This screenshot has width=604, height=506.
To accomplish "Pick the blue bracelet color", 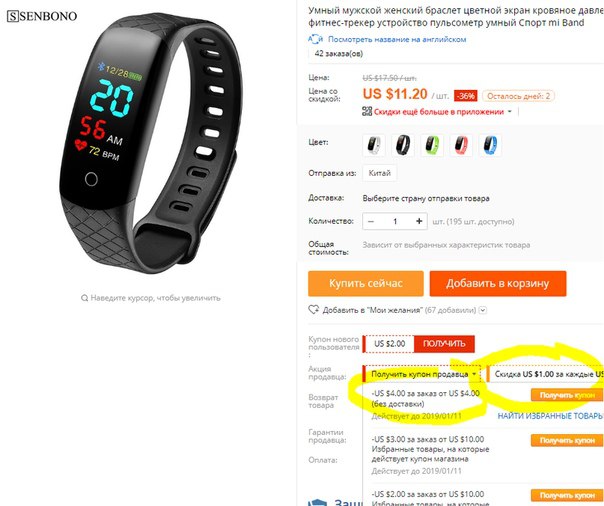I will click(490, 145).
